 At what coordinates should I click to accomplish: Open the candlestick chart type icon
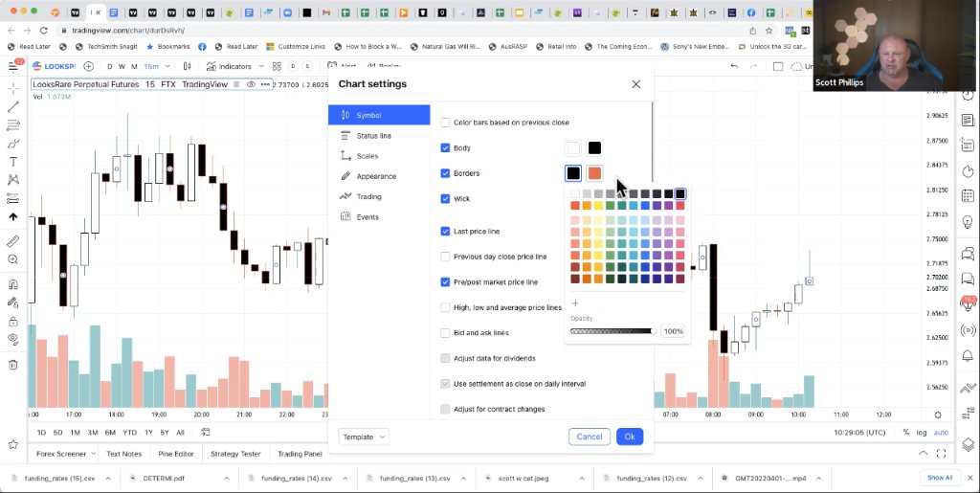[x=187, y=66]
